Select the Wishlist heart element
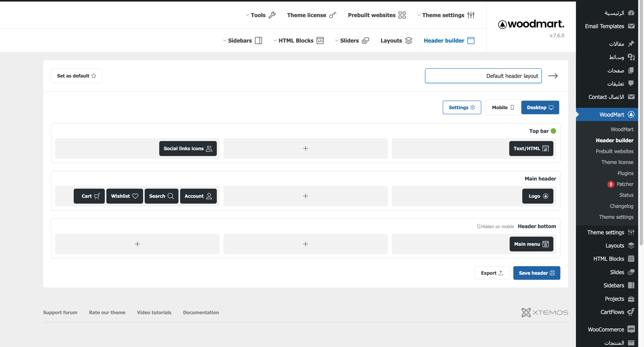 tap(124, 196)
